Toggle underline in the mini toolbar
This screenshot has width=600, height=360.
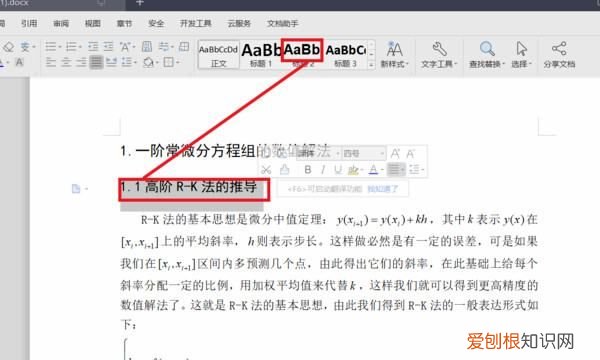tap(338, 169)
